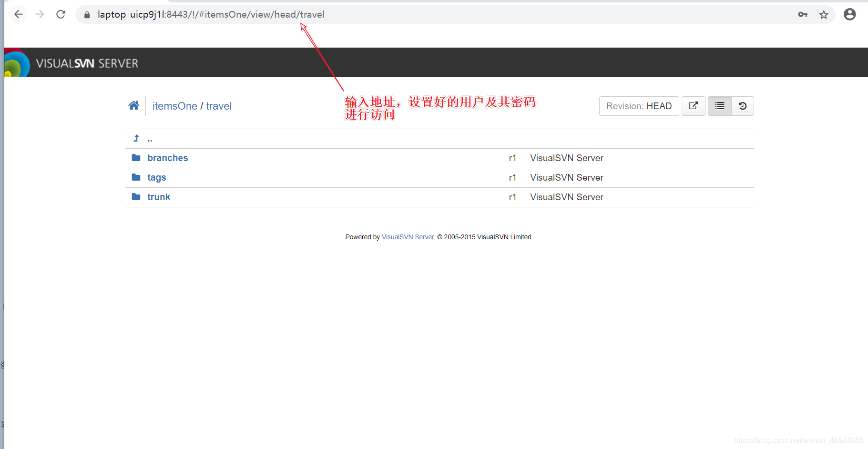Click the browser address bar URL
The height and width of the screenshot is (449, 868).
[211, 14]
